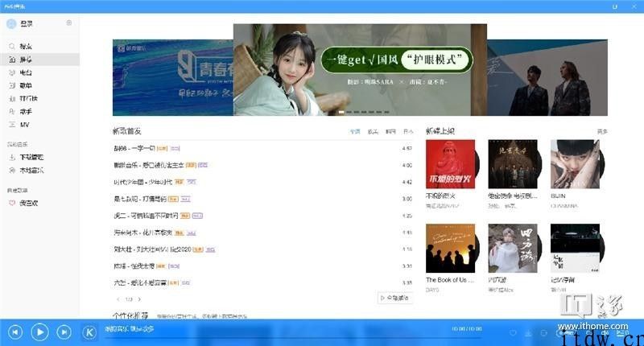Open 下载管理 download manager

(x=39, y=157)
